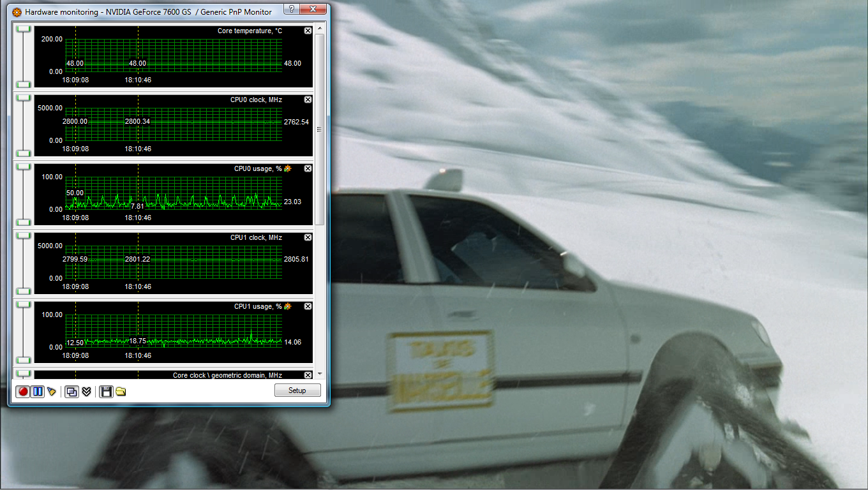The image size is (868, 490).
Task: Grab the lower slider handle of CPU0 clock
Action: pos(24,153)
